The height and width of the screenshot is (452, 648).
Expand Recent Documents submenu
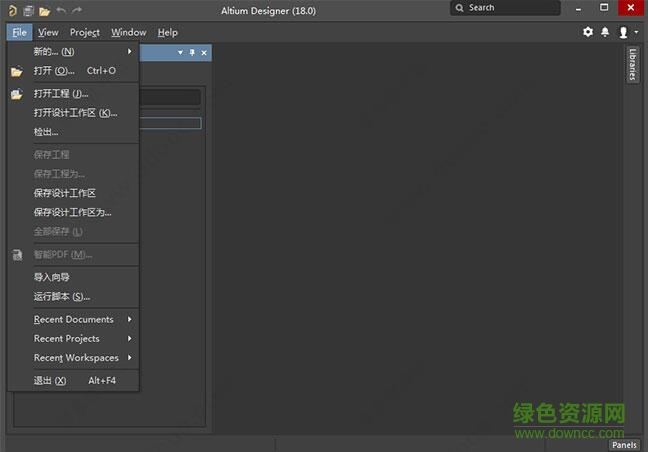[73, 319]
